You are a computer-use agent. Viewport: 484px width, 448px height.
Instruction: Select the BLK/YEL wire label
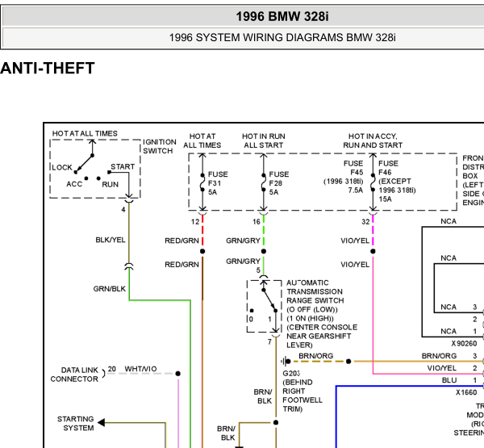click(x=111, y=240)
